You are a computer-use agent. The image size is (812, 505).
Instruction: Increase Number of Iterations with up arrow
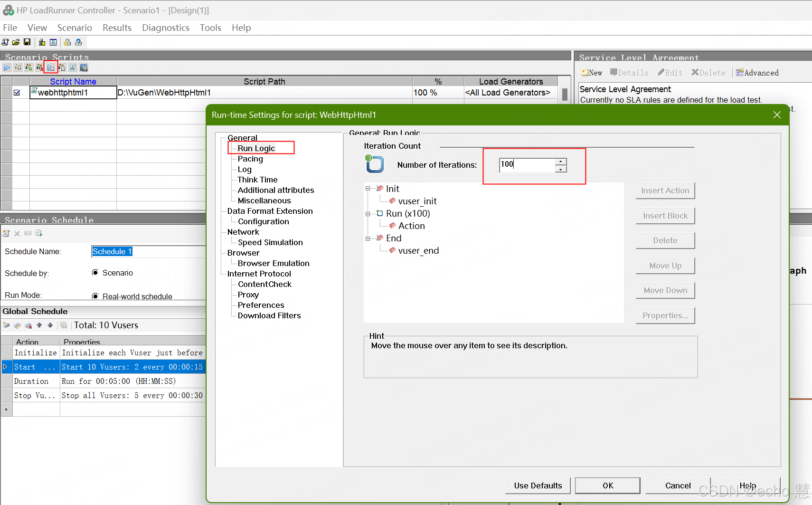click(x=561, y=162)
